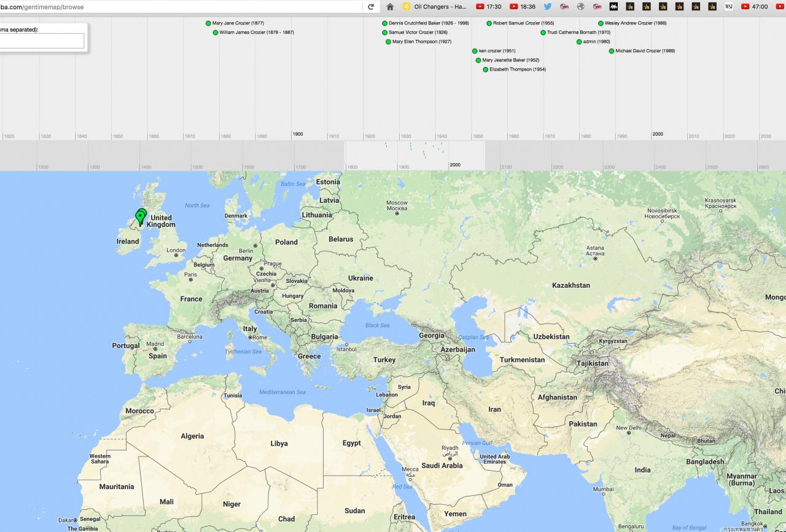786x532 pixels.
Task: Open the YouTube 47:00 bookmark
Action: tap(754, 7)
